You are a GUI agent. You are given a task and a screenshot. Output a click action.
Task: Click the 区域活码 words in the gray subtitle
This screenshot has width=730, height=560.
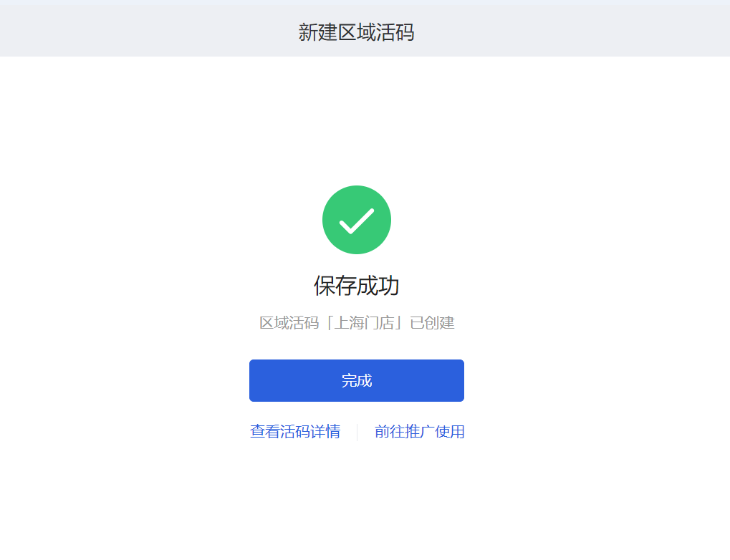coord(289,322)
